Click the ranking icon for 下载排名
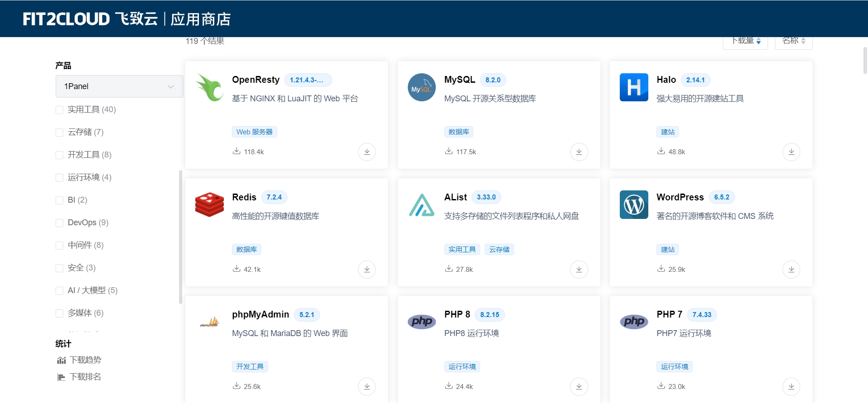The height and width of the screenshot is (403, 868). coord(61,377)
